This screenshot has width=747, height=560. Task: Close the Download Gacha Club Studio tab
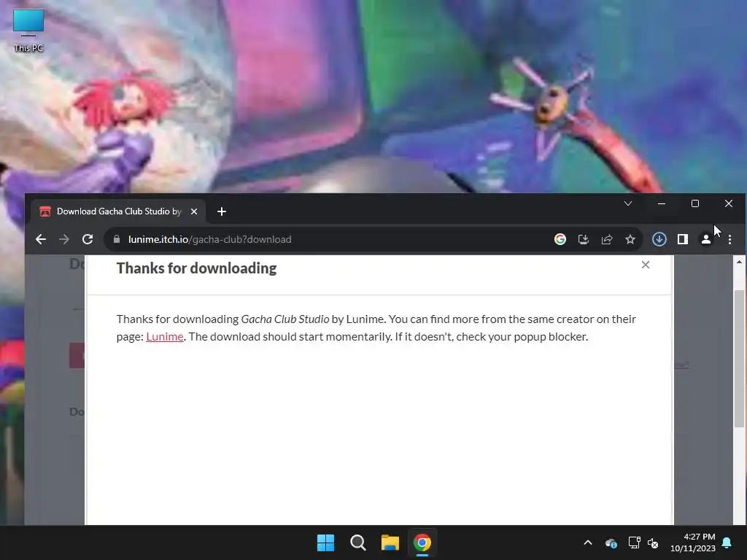coord(194,211)
